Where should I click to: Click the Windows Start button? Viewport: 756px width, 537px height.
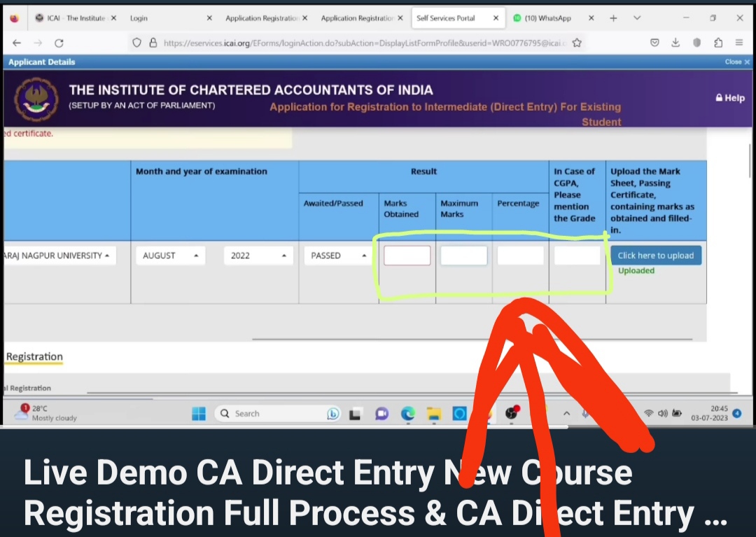[199, 414]
